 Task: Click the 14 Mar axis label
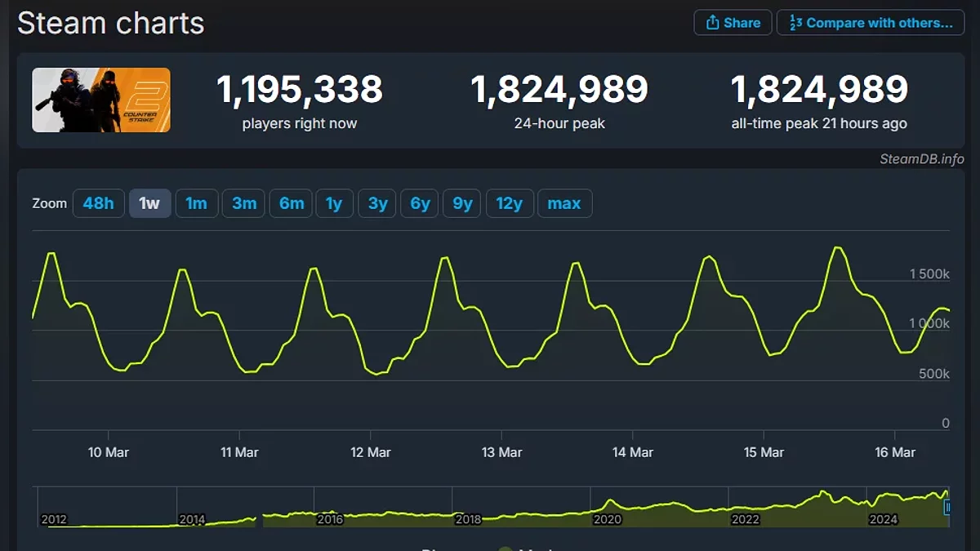tap(632, 452)
